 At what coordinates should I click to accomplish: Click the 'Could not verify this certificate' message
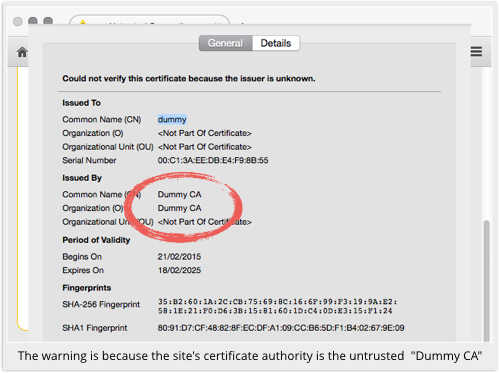point(189,79)
